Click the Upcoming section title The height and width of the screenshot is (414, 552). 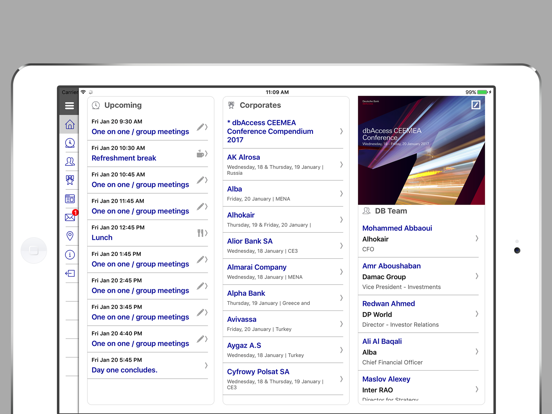[123, 105]
